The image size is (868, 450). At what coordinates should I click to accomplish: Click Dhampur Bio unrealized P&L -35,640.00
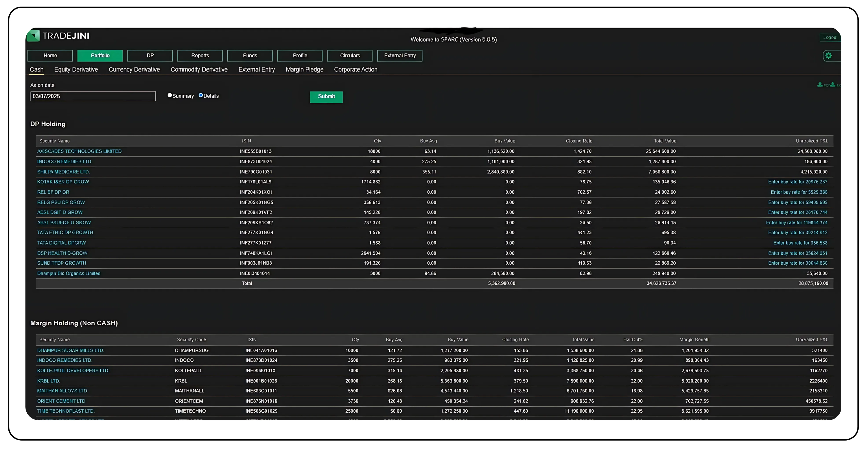tap(816, 274)
